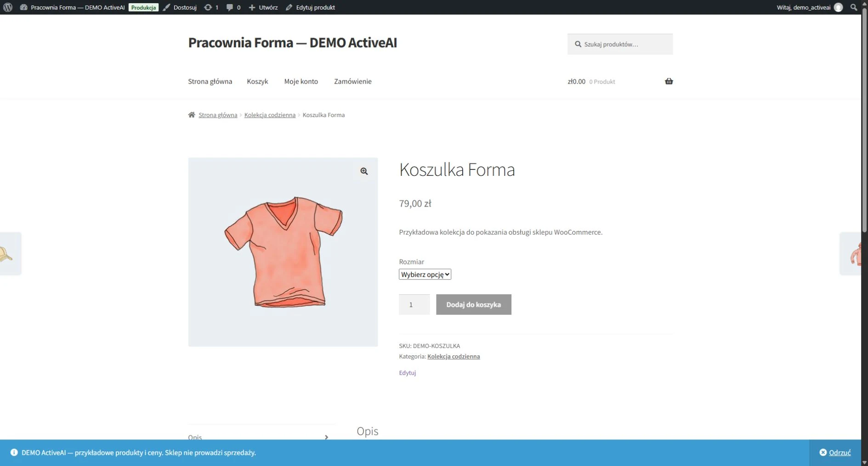Go to Koszyk in navigation menu
Viewport: 868px width, 466px height.
[257, 81]
